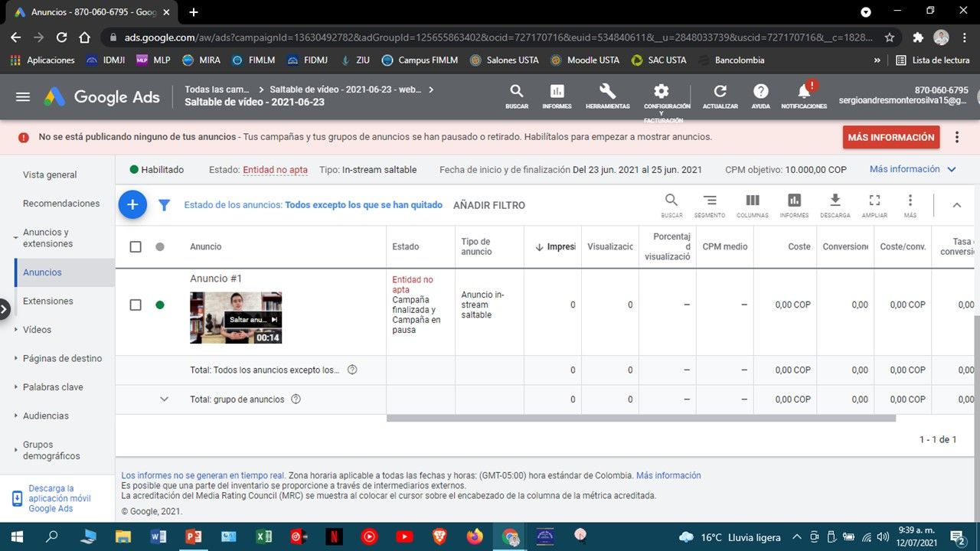Open the Bancolombia bookmark
Viewport: 980px width, 551px height.
(x=731, y=60)
